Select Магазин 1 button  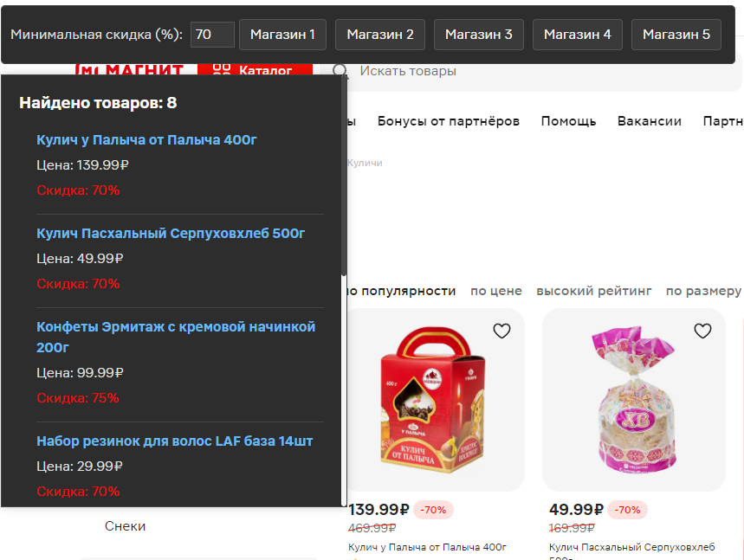click(x=282, y=35)
